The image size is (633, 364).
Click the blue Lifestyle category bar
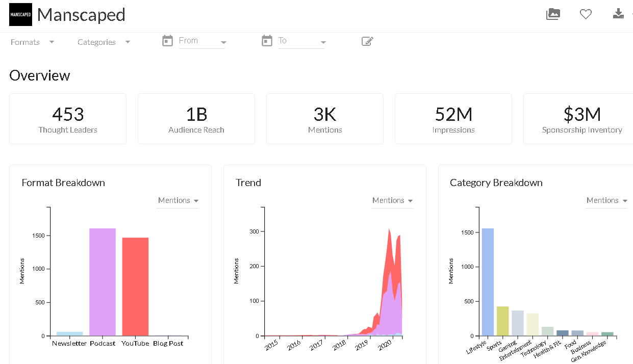point(488,282)
